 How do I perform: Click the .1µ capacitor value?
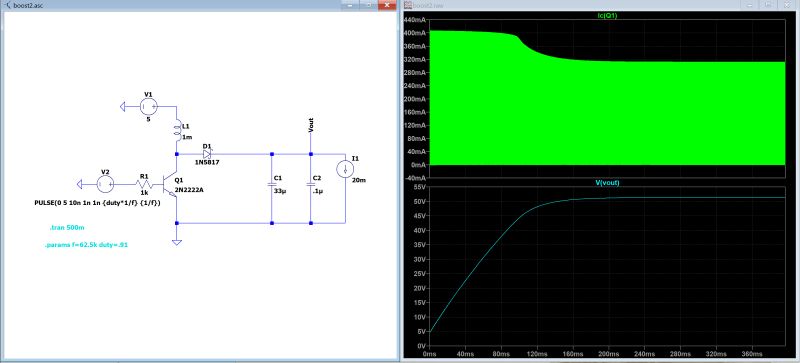point(317,190)
